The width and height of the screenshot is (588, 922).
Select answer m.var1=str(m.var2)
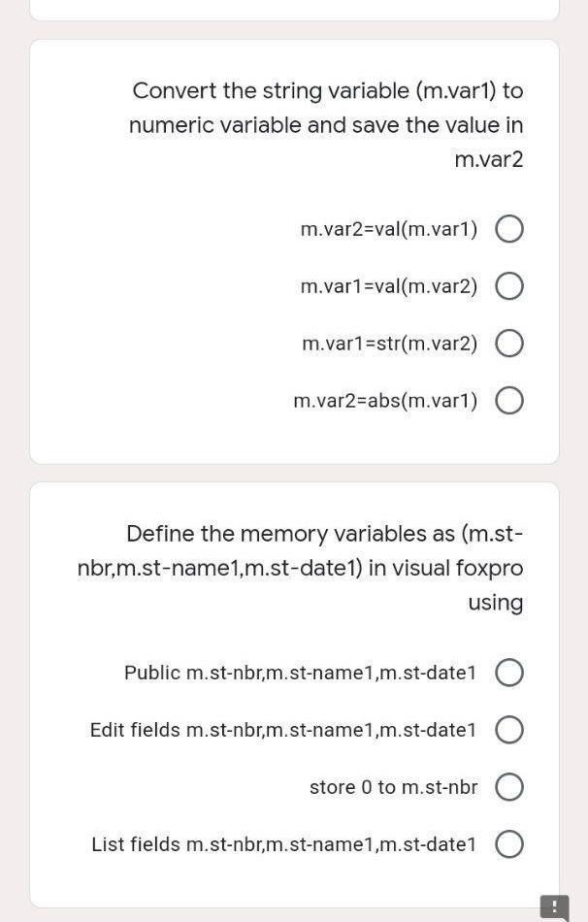pyautogui.click(x=509, y=343)
